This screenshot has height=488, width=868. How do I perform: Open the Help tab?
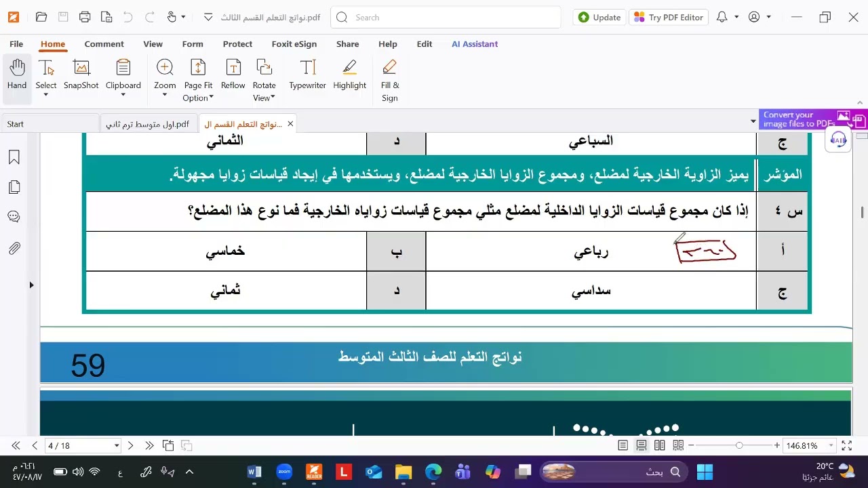[387, 44]
